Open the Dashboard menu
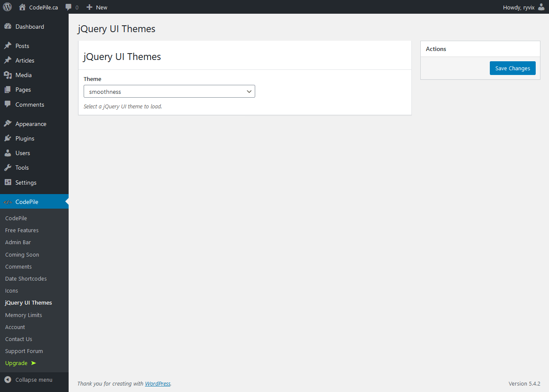This screenshot has height=392, width=549. coord(34,27)
